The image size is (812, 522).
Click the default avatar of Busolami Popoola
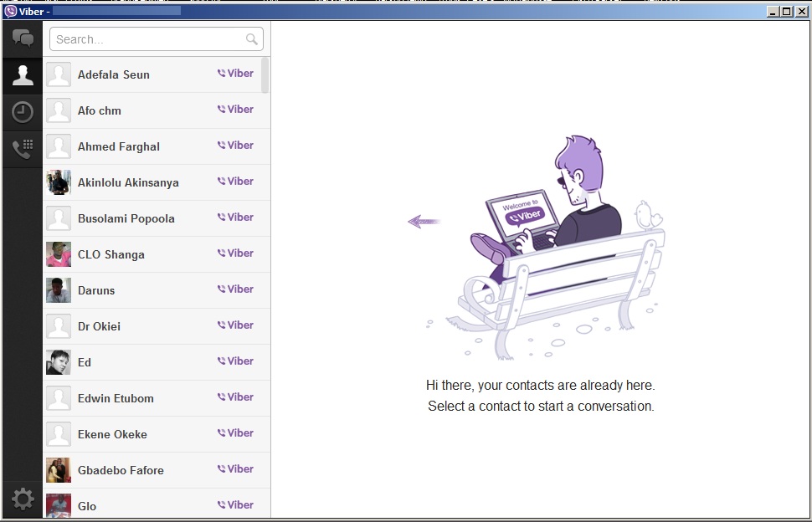tap(59, 218)
